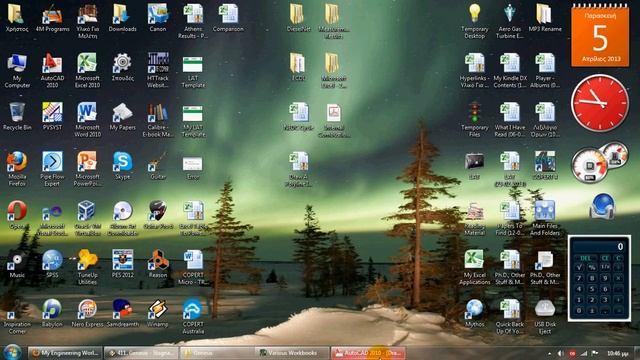Viewport: 640px width, 360px height.
Task: Open Main Files And Folders icon
Action: pyautogui.click(x=544, y=218)
